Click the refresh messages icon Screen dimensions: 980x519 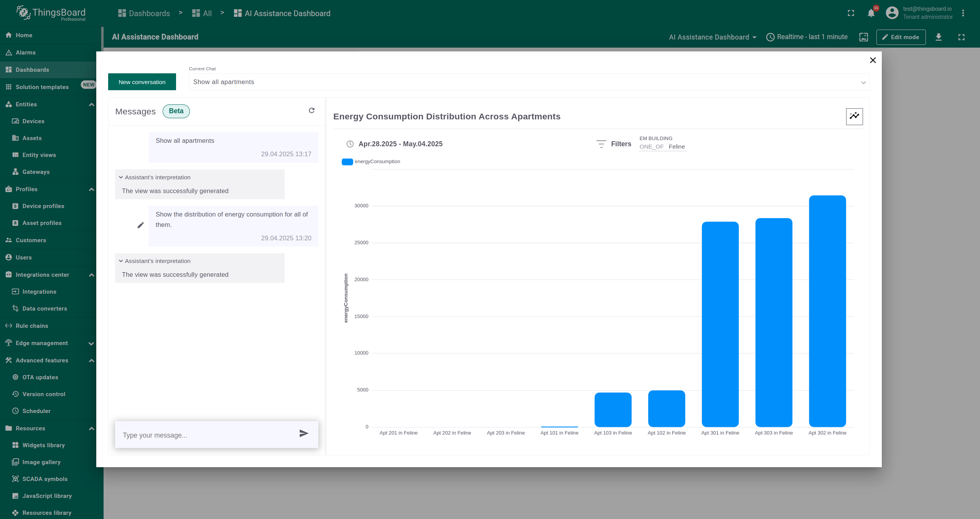(311, 111)
